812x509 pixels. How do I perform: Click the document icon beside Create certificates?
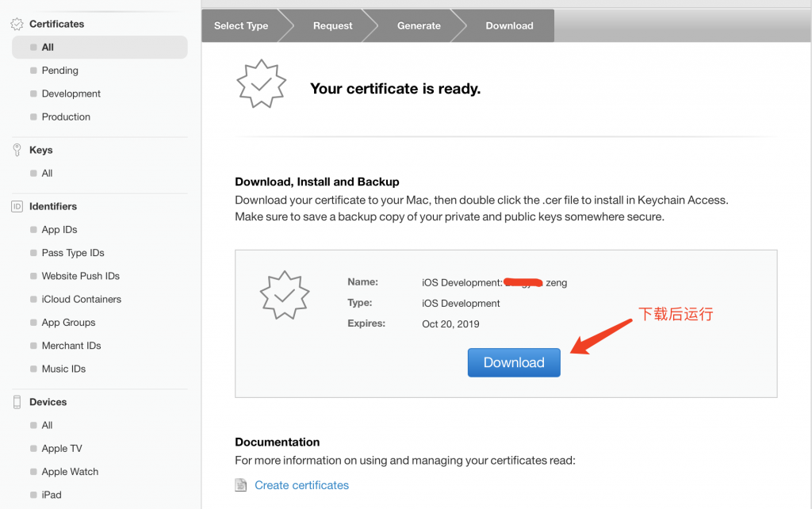[x=241, y=485]
